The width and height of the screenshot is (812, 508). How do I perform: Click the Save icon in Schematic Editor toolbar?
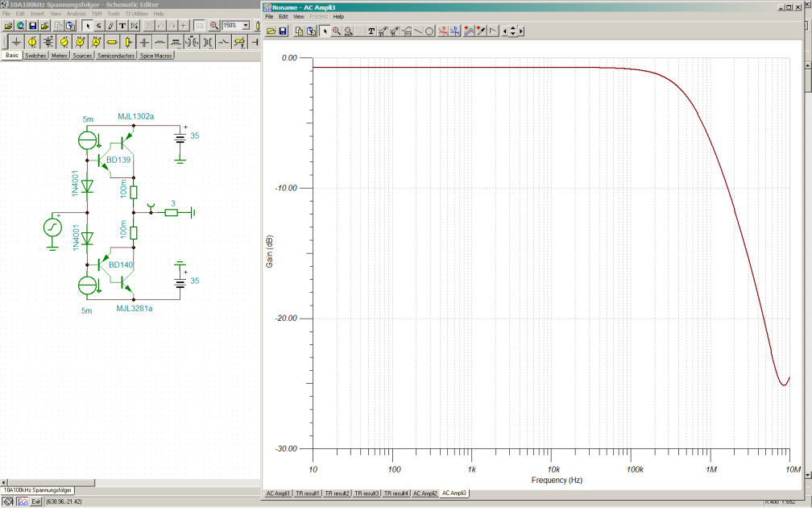click(x=33, y=26)
